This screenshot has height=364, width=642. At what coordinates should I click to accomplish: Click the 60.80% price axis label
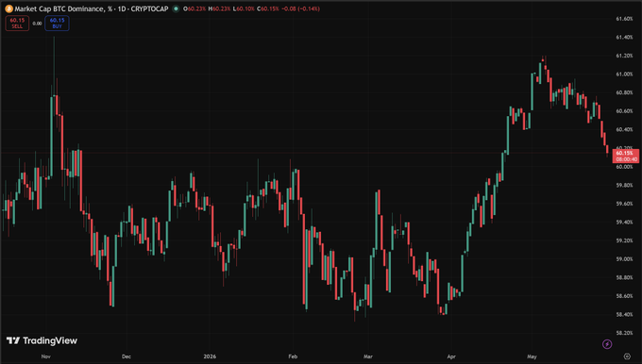(624, 92)
